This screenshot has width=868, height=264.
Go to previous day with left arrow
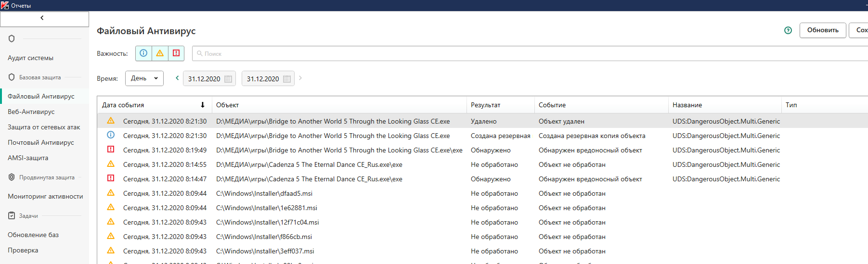177,78
